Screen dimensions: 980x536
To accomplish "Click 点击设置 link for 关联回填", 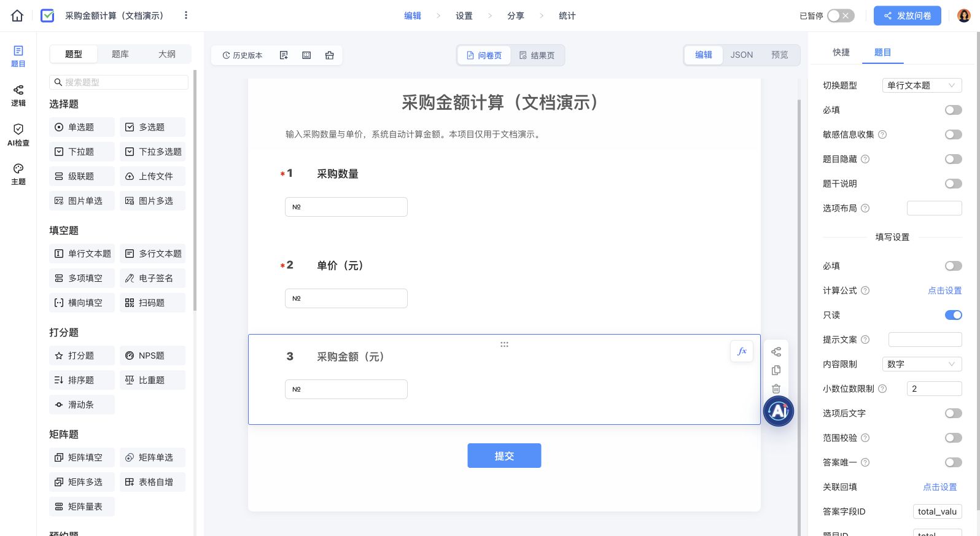I will pos(940,487).
